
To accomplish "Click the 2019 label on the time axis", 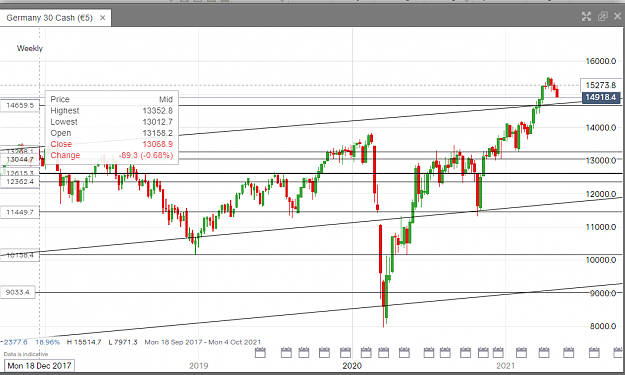I will click(x=199, y=365).
